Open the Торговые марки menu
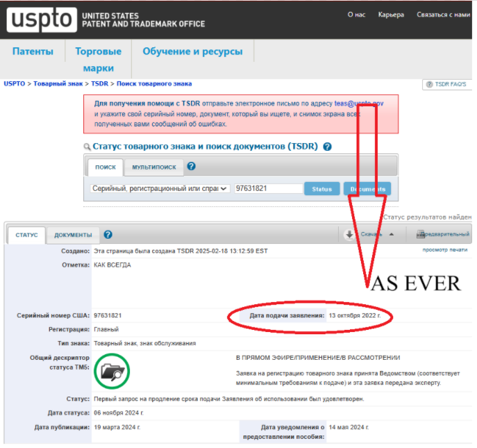Screen dimensions: 477x448 point(99,60)
